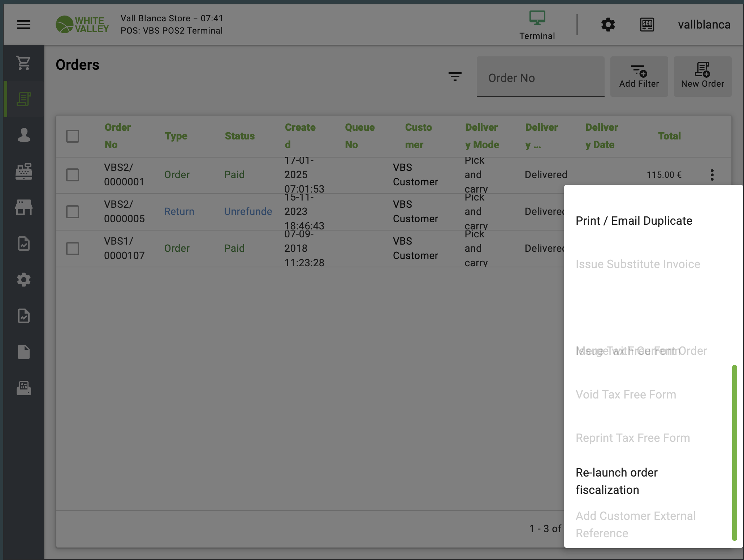Click the SCO self-checkout header icon

[647, 25]
